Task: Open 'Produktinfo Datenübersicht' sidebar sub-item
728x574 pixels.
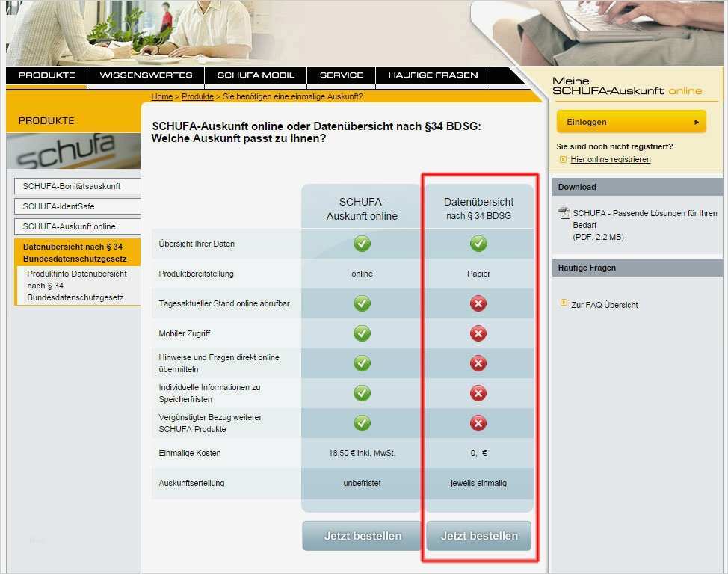Action: pyautogui.click(x=78, y=286)
